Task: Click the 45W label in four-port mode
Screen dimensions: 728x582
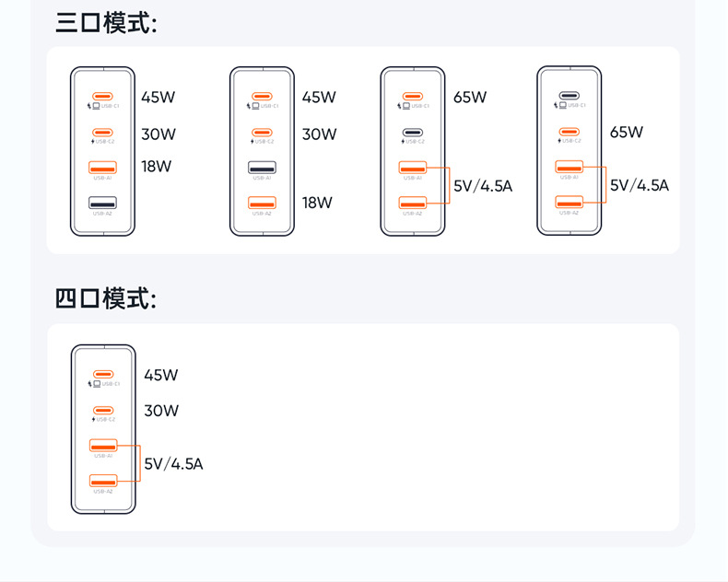Action: 161,375
